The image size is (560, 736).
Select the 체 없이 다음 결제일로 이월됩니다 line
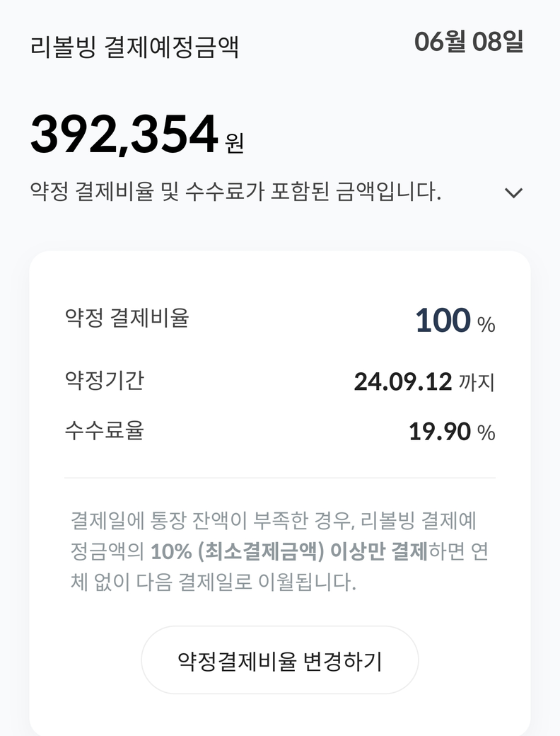click(x=213, y=583)
